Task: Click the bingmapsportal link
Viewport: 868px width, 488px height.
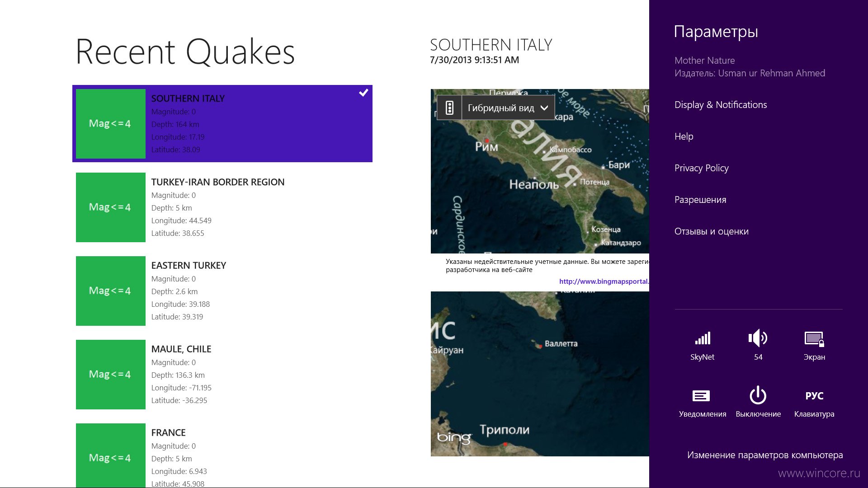Action: pos(604,282)
